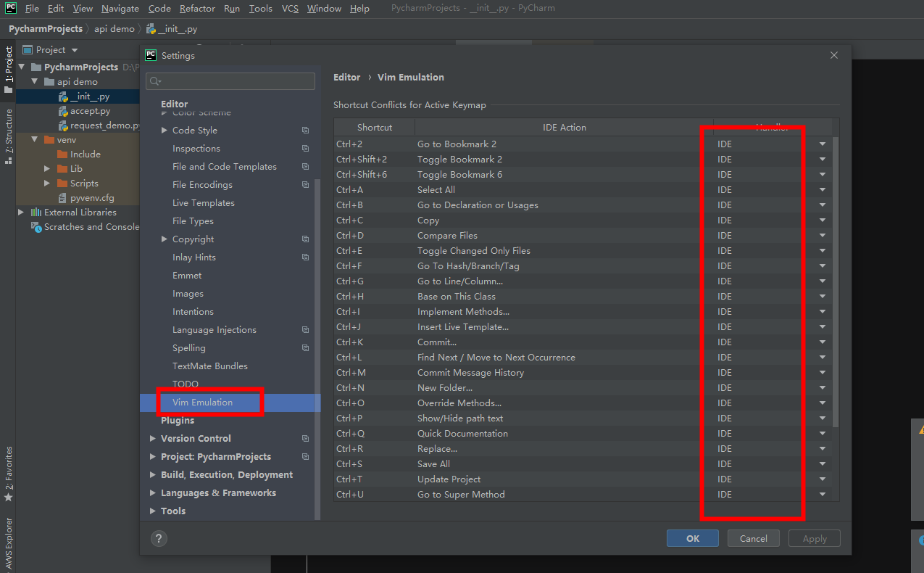Select TextMate Bundles settings entry
This screenshot has height=573, width=924.
tap(210, 366)
